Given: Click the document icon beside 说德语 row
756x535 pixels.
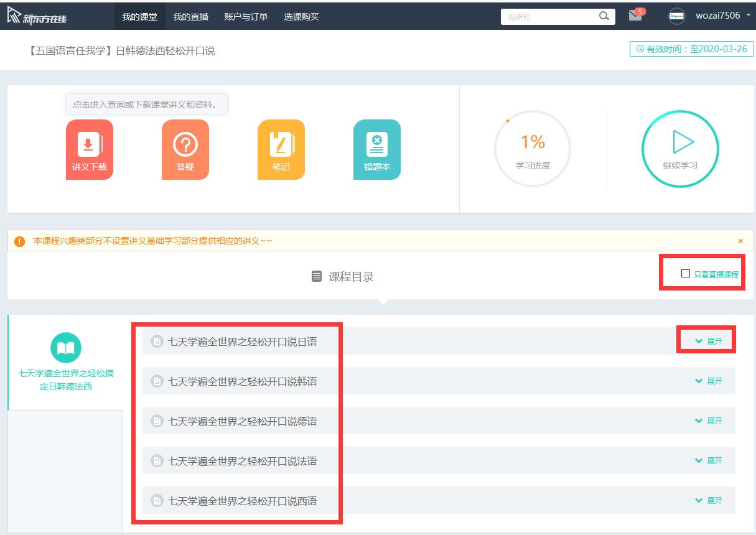Looking at the screenshot, I should coord(157,421).
